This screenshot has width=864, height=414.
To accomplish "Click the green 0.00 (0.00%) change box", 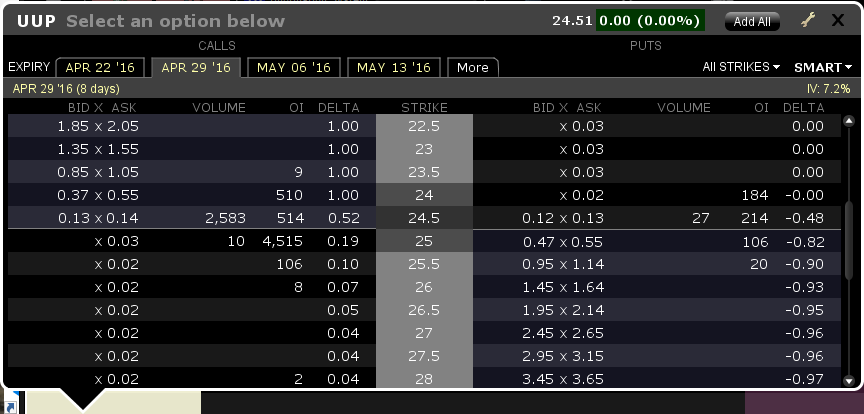I will point(650,21).
